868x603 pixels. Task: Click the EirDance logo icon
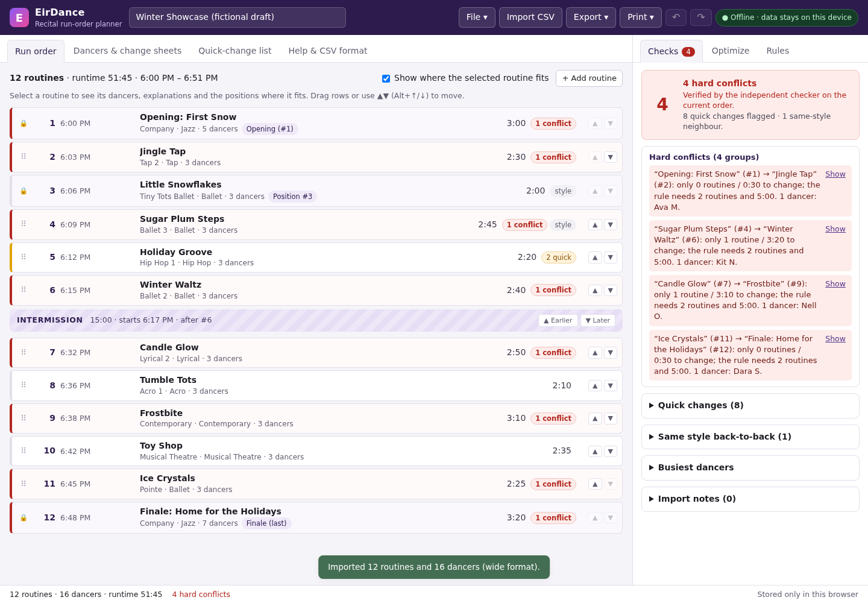pyautogui.click(x=19, y=17)
